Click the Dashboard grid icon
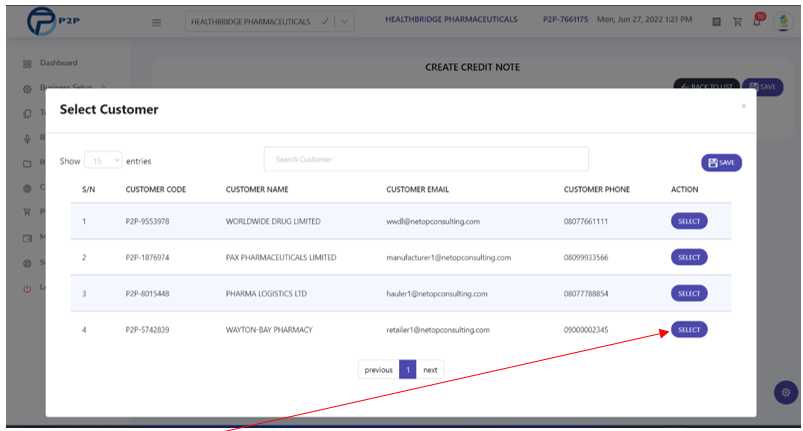The height and width of the screenshot is (431, 803). (x=27, y=64)
